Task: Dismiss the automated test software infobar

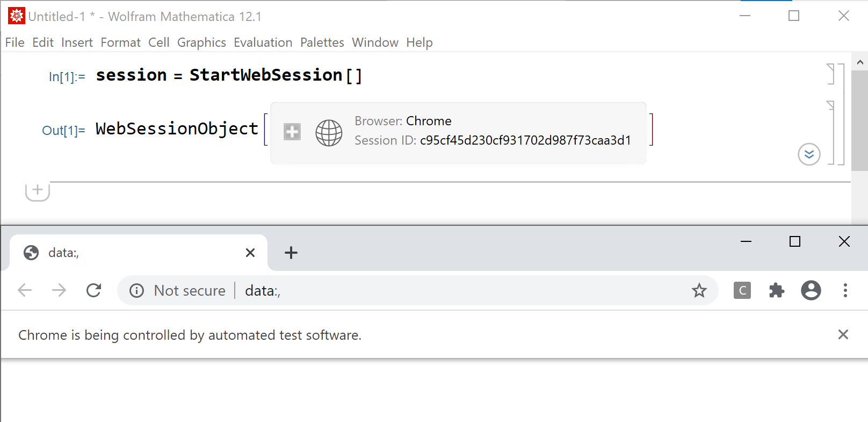Action: tap(843, 335)
